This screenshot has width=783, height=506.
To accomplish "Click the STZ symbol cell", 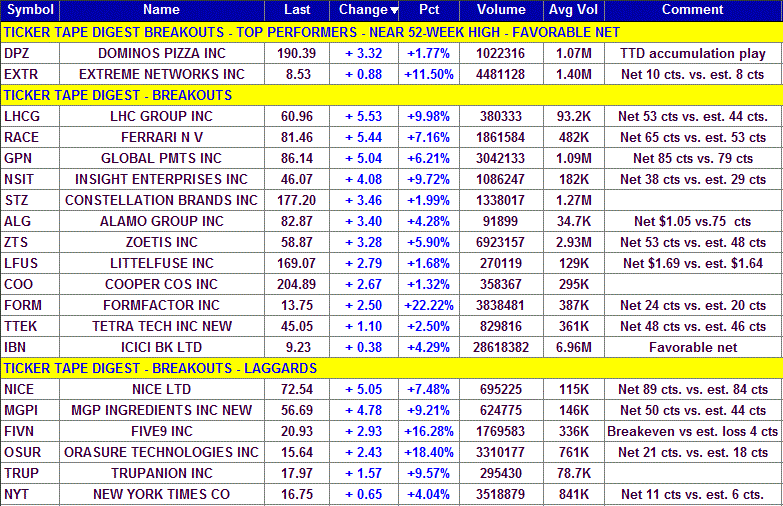I will (x=30, y=200).
